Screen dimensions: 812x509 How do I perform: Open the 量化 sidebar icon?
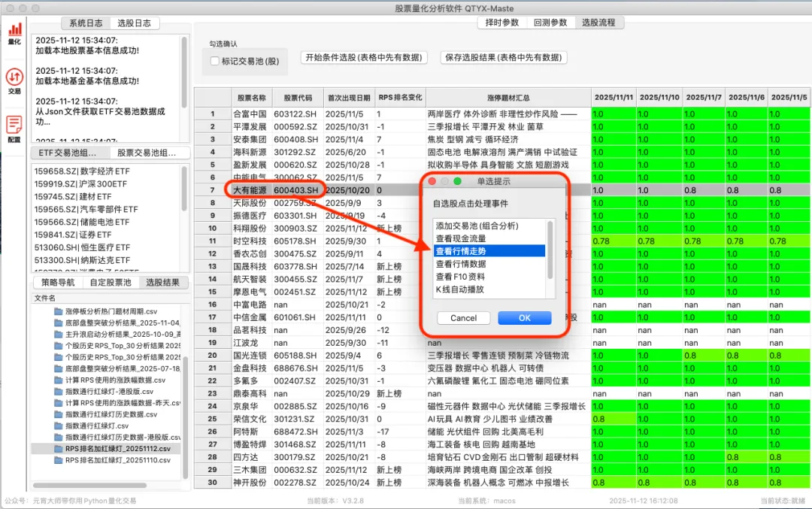(14, 33)
